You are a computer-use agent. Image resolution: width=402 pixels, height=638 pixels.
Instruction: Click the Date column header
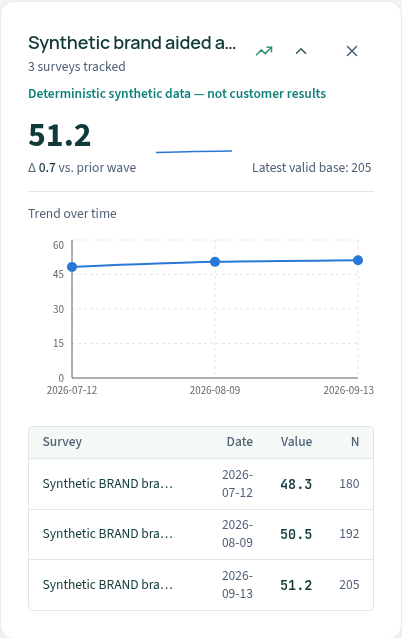[x=240, y=442]
